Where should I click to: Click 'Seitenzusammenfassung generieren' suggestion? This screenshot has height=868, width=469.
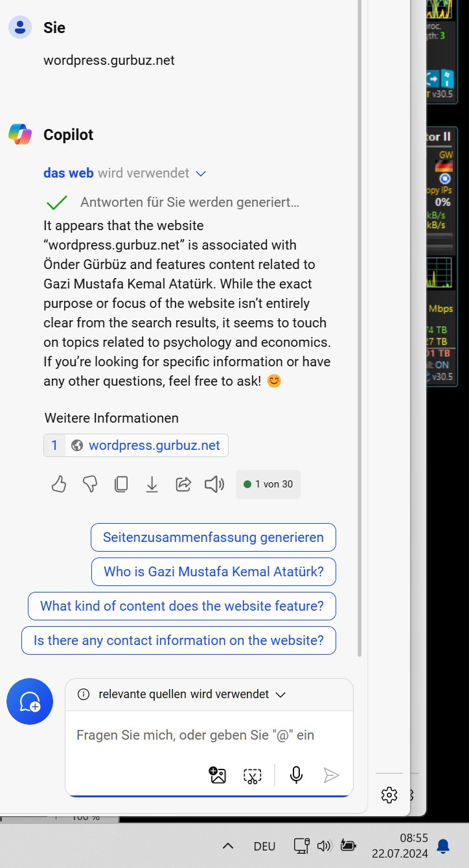(x=214, y=537)
